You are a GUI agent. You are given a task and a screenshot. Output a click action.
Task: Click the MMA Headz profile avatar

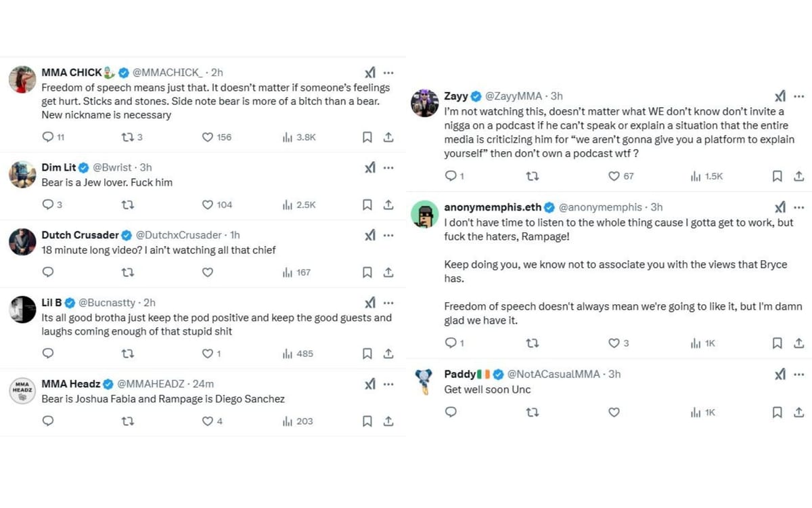(x=22, y=391)
